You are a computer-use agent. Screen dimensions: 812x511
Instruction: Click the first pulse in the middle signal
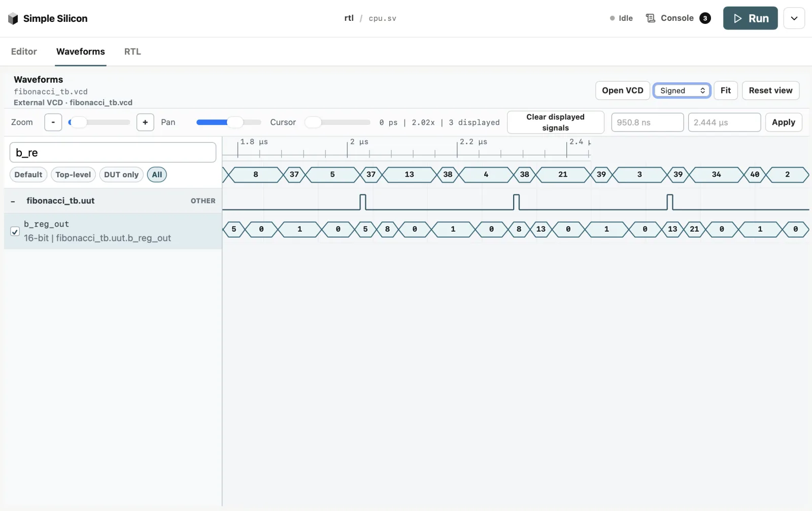click(x=363, y=202)
